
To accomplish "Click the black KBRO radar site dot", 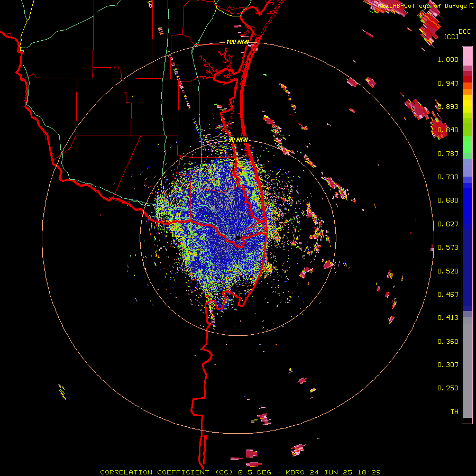I will tap(238, 238).
